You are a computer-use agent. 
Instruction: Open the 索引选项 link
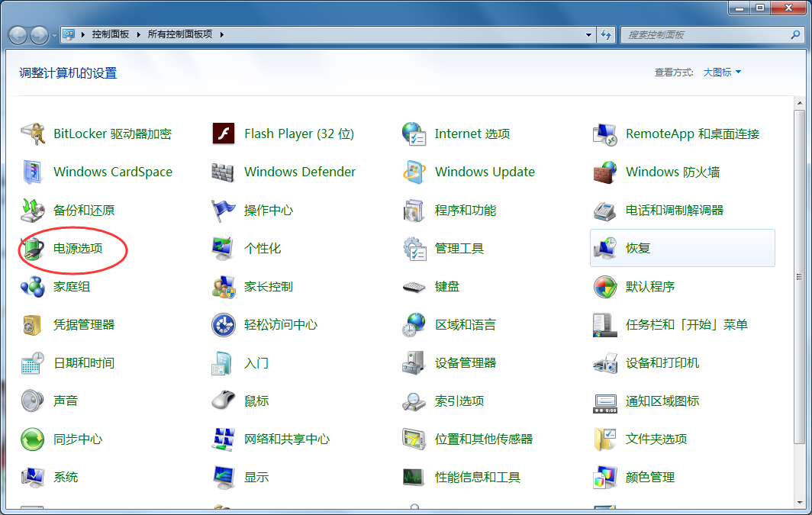click(x=459, y=401)
